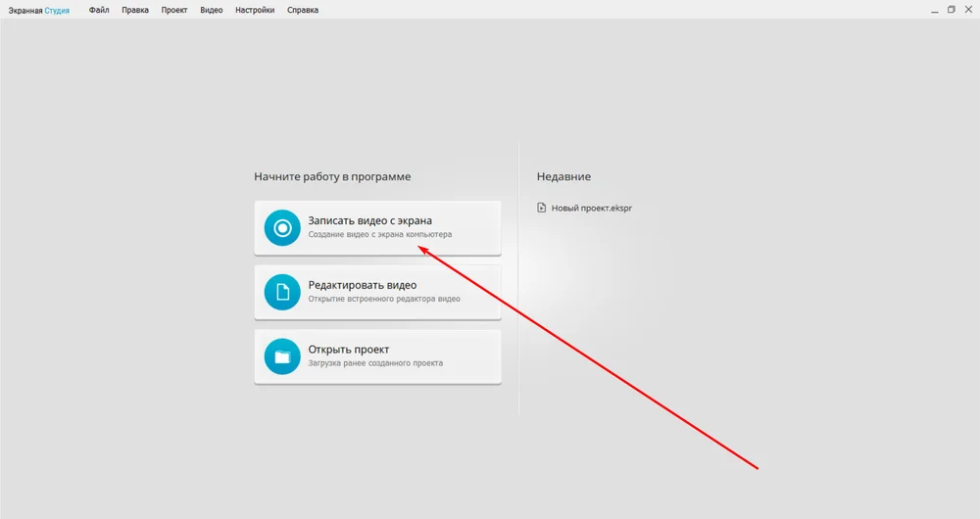
Task: Open recent file Новый проект.ekspr
Action: [591, 208]
